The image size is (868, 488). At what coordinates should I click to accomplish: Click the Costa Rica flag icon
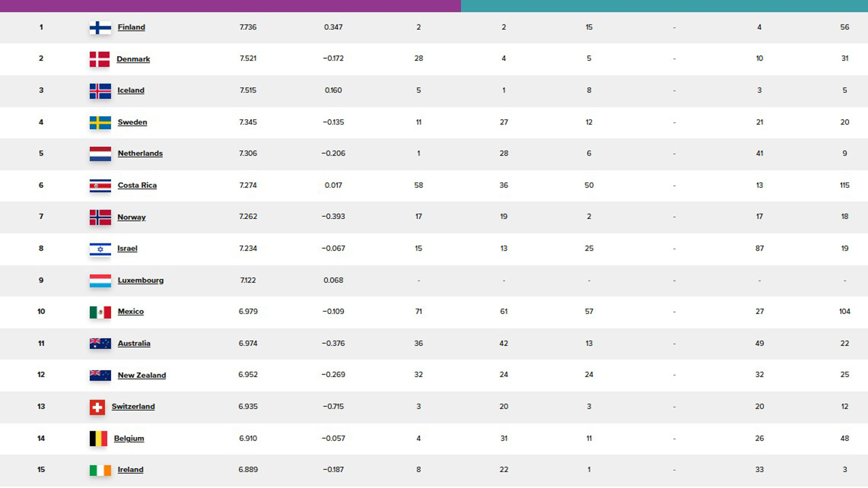(x=100, y=186)
